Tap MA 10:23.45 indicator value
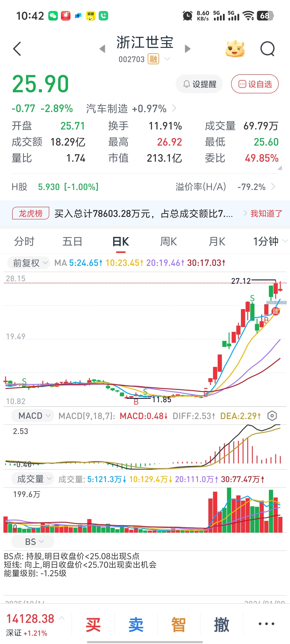 (124, 263)
